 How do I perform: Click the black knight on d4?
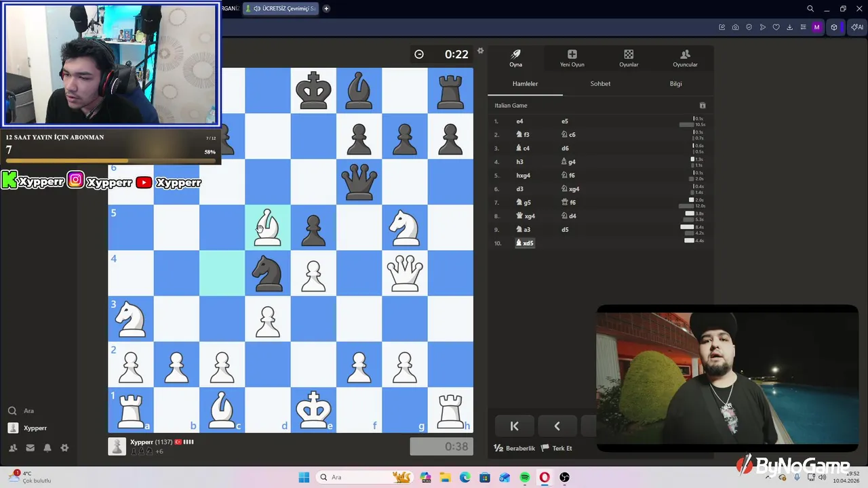[x=268, y=273]
